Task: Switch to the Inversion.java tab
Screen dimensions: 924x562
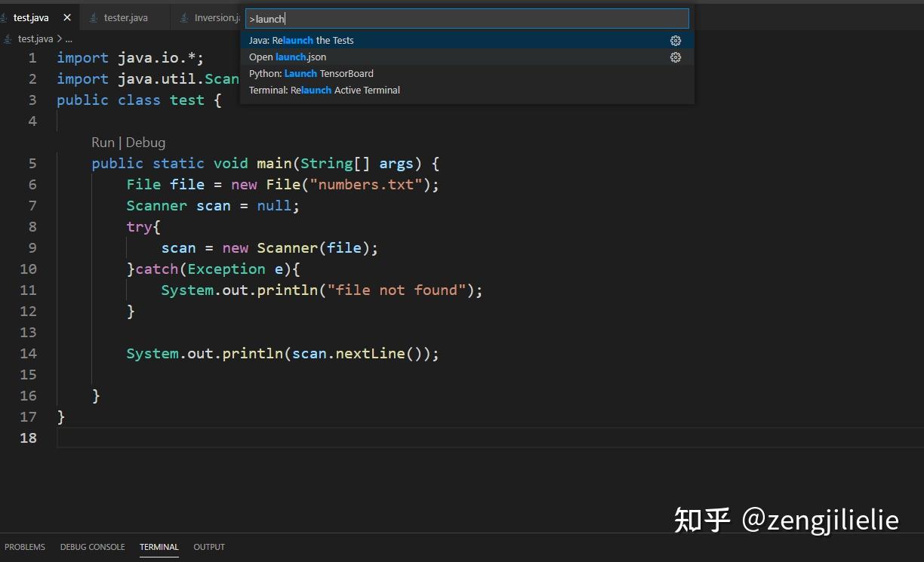Action: click(215, 17)
